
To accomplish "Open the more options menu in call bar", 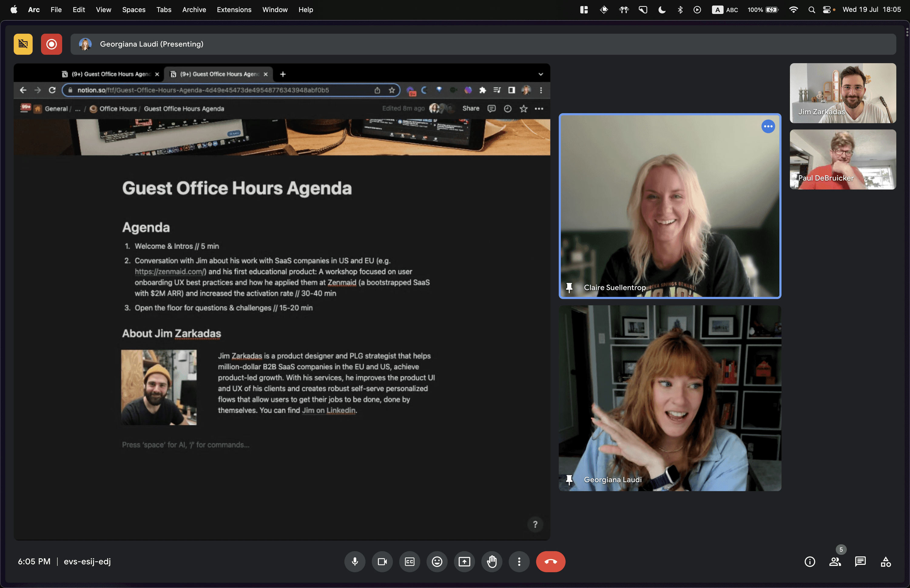I will (519, 561).
